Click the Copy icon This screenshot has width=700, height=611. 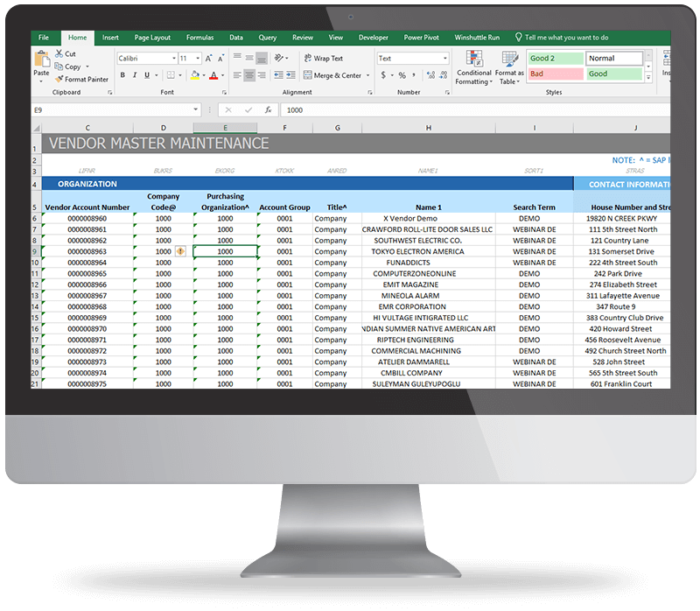59,67
